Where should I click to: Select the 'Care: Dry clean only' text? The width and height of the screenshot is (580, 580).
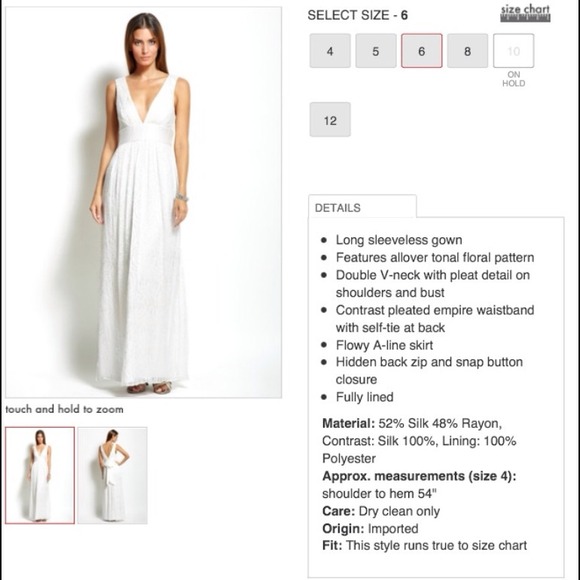(x=381, y=511)
